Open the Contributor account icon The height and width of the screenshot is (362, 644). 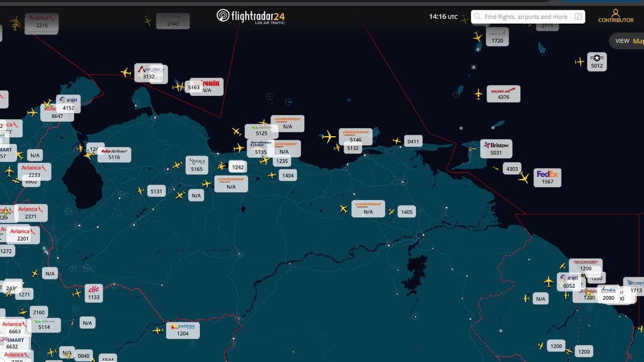(616, 12)
